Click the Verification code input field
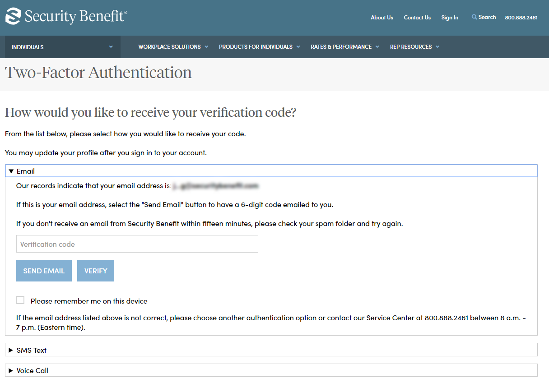The height and width of the screenshot is (392, 549). coord(137,244)
